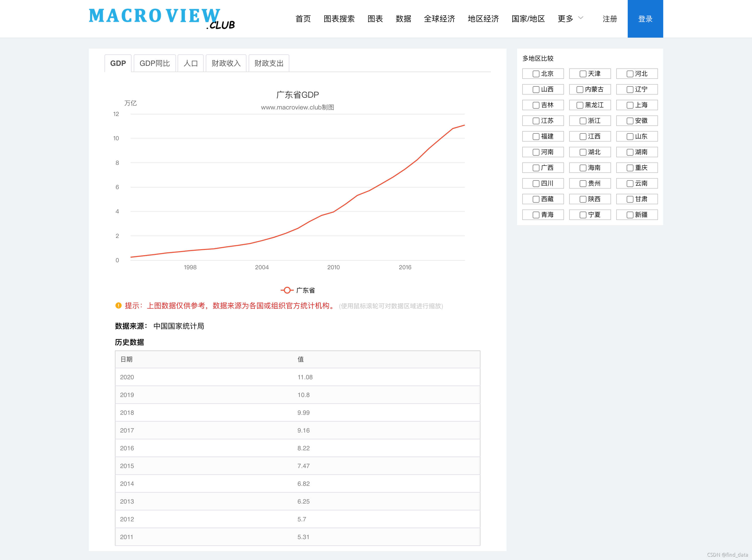
Task: Open the 国家/地区 menu item
Action: point(528,19)
